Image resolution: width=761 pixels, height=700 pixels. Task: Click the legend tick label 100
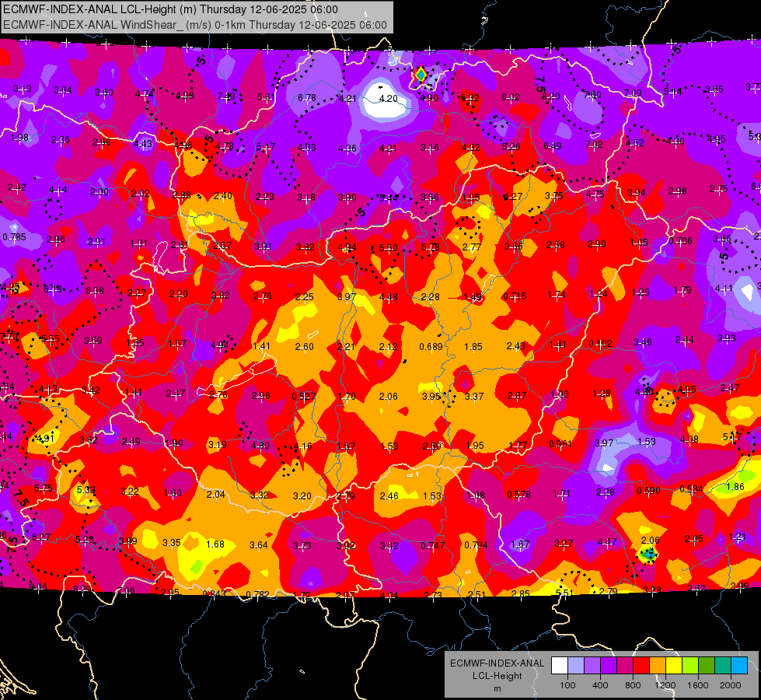pyautogui.click(x=568, y=685)
